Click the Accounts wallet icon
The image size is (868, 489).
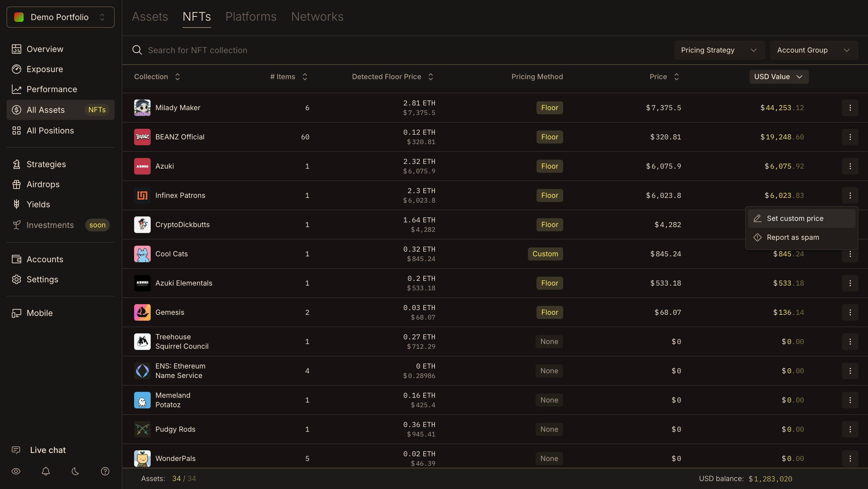pos(16,259)
